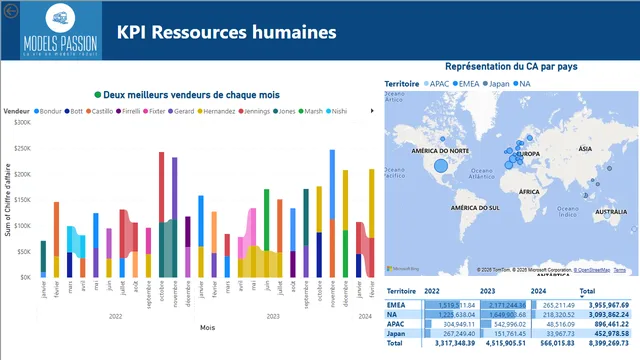Sort table by Total column header
This screenshot has width=640, height=360.
pos(587,291)
